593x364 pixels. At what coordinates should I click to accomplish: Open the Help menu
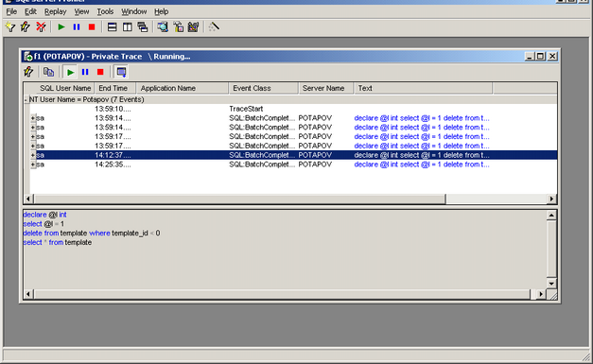(x=161, y=11)
